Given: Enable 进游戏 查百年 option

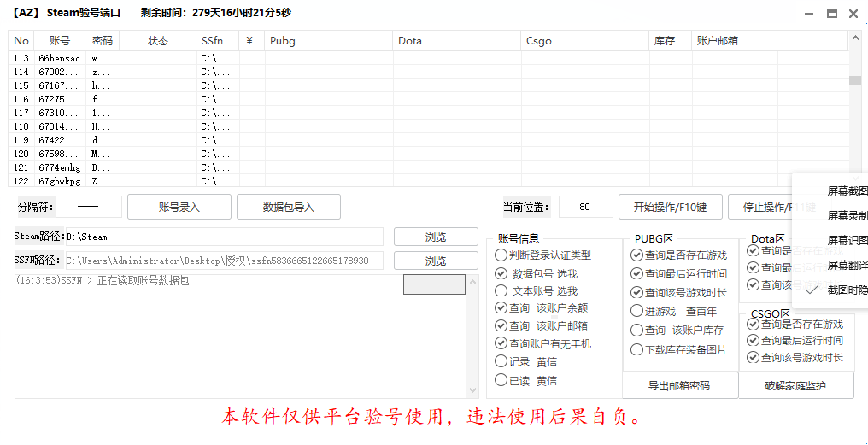Looking at the screenshot, I should click(x=673, y=311).
